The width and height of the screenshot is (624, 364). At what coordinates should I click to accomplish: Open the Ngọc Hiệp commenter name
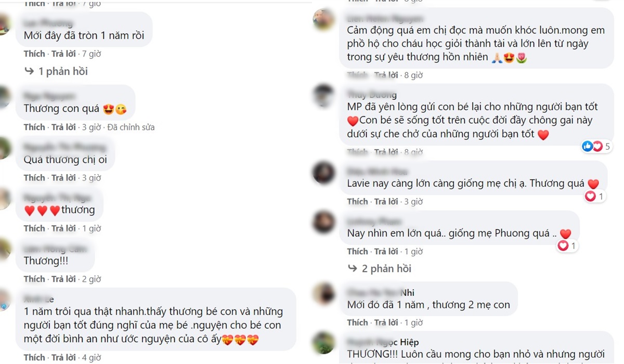click(x=383, y=342)
